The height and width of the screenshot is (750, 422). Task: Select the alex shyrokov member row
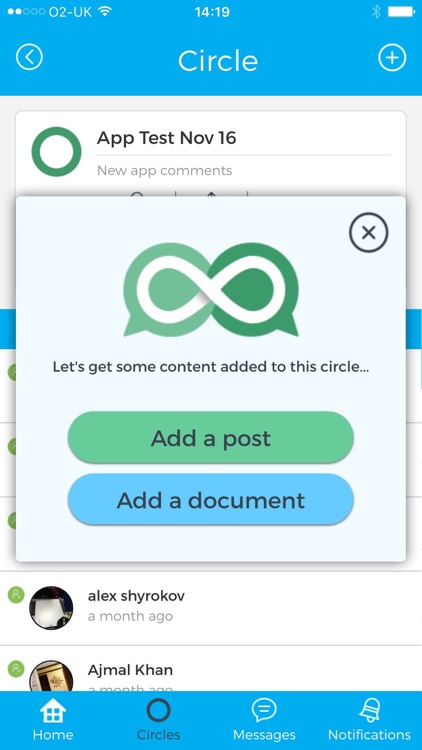(211, 608)
